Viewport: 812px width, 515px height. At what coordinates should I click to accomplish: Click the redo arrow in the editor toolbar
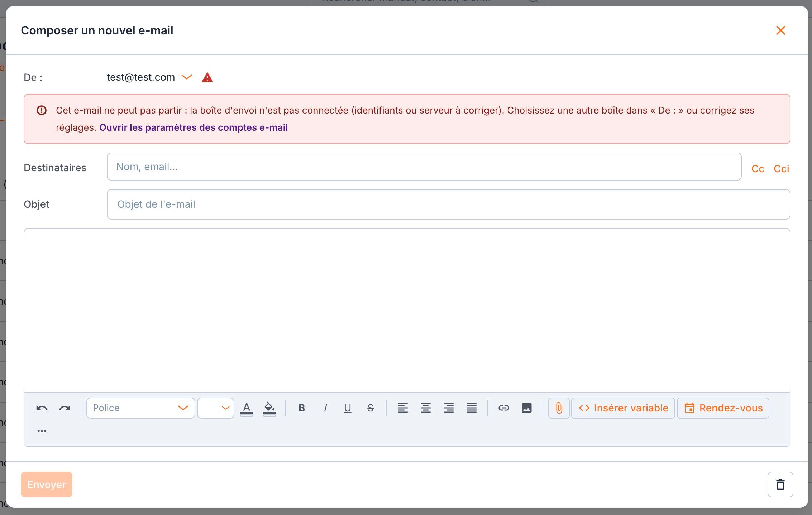(65, 408)
